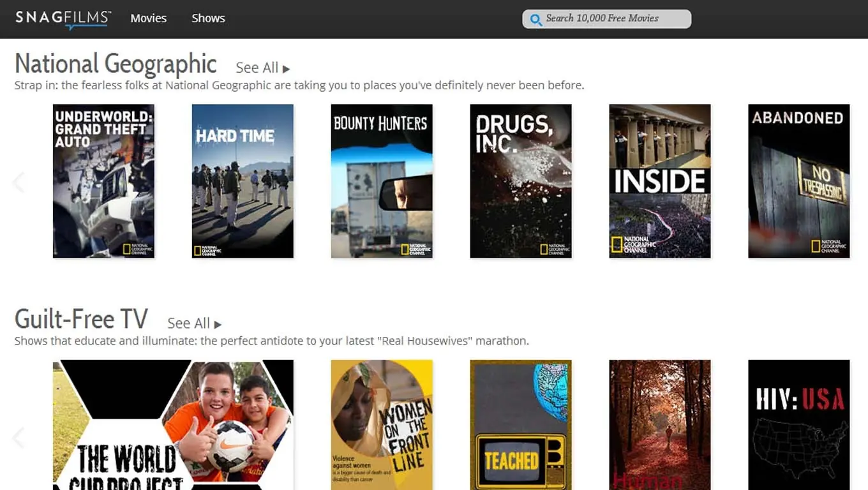Click the search magnifier icon

point(535,20)
